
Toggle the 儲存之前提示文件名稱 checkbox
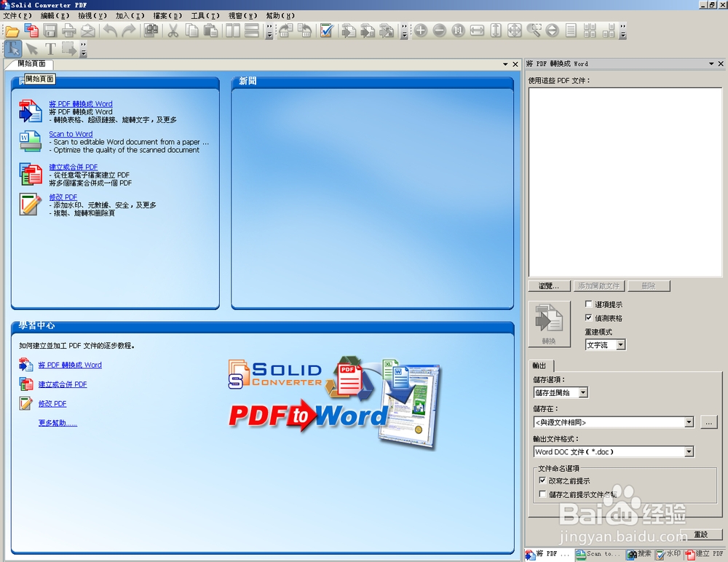click(x=542, y=494)
